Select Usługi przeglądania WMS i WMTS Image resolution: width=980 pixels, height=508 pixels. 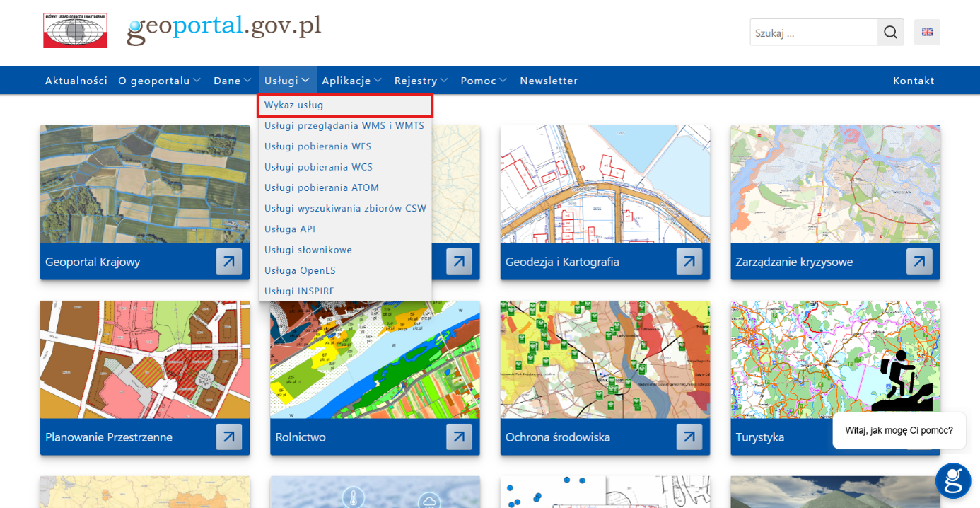(345, 126)
